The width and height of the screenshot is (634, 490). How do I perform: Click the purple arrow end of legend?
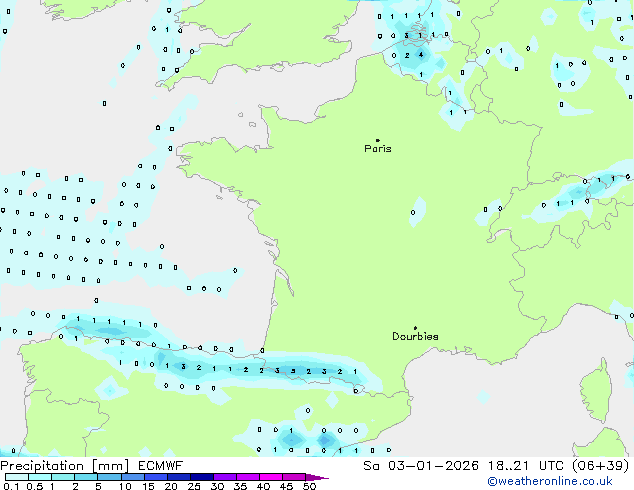click(x=317, y=477)
